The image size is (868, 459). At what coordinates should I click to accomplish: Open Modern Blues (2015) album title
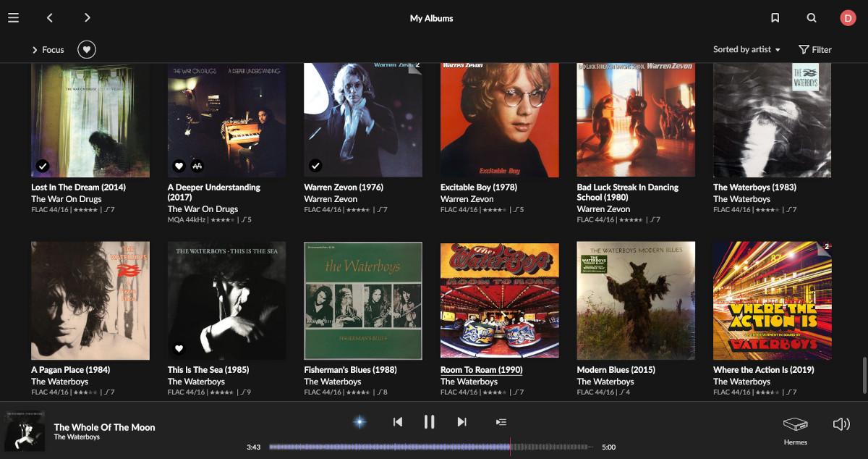tap(616, 369)
